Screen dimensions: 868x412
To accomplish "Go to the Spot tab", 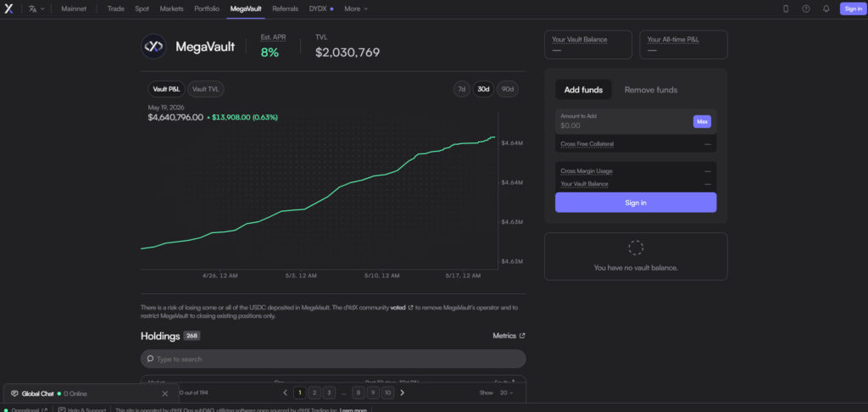I will pyautogui.click(x=142, y=8).
